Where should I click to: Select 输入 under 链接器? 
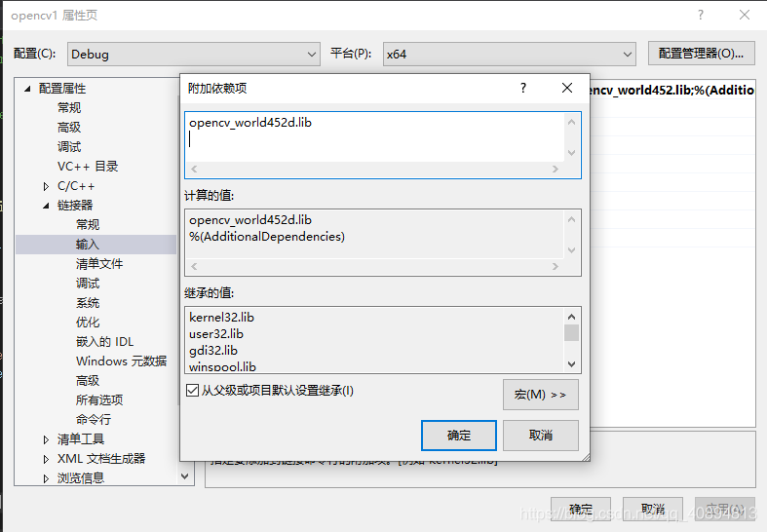[x=88, y=245]
